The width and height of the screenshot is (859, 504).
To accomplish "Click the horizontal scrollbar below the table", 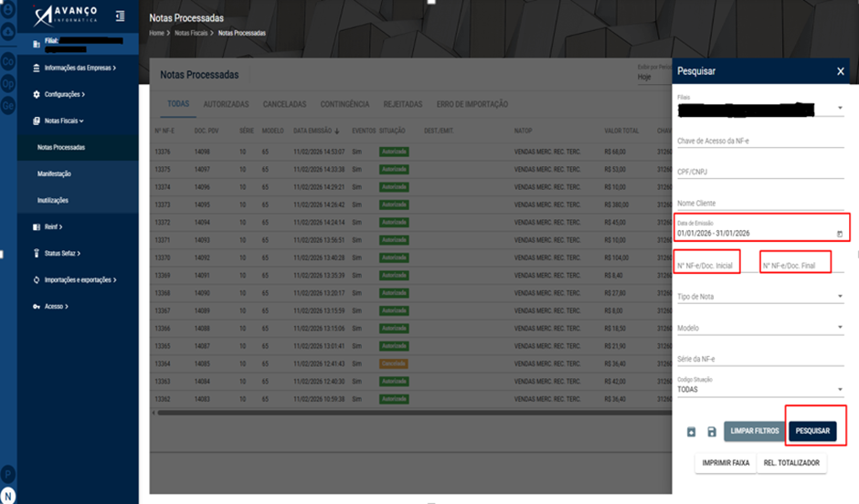I will [414, 413].
